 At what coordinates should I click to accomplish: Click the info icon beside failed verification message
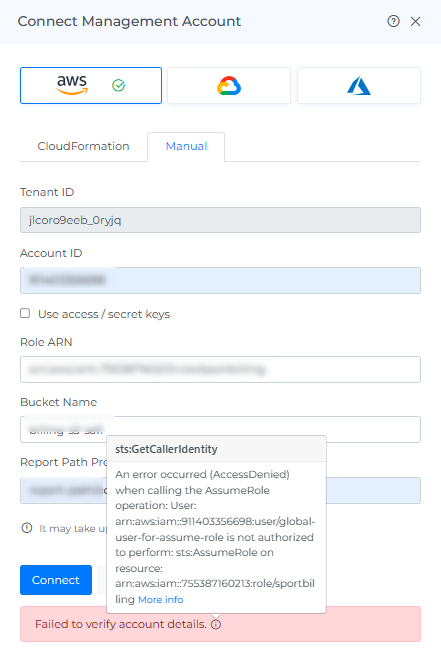(216, 625)
